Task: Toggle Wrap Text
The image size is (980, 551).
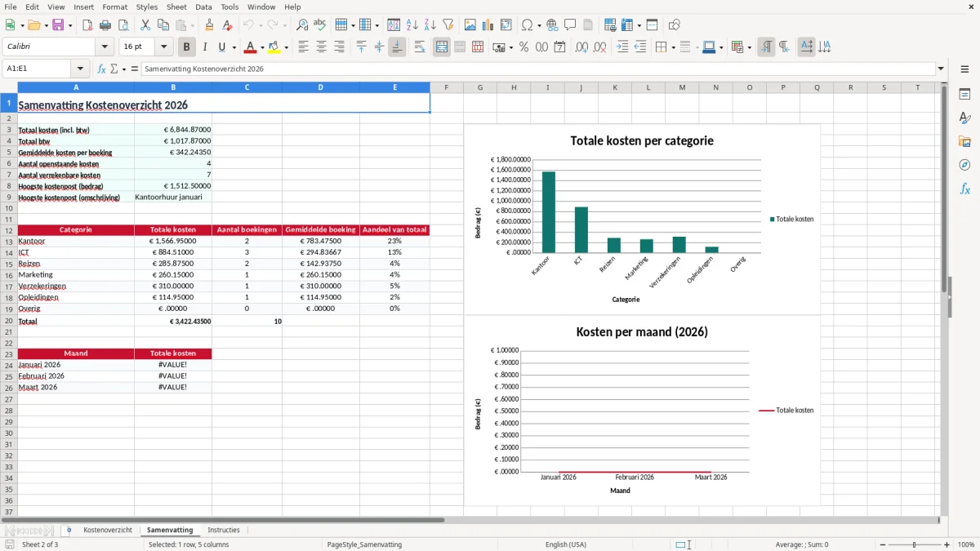Action: (x=420, y=47)
